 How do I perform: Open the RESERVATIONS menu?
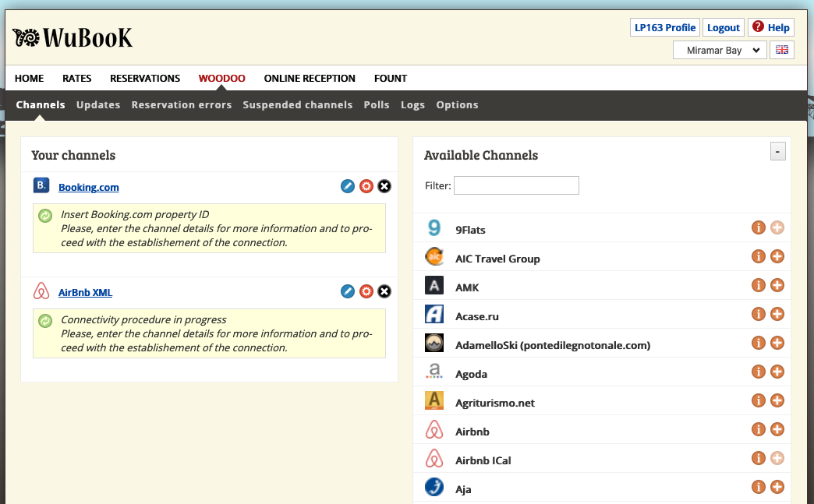pyautogui.click(x=145, y=79)
